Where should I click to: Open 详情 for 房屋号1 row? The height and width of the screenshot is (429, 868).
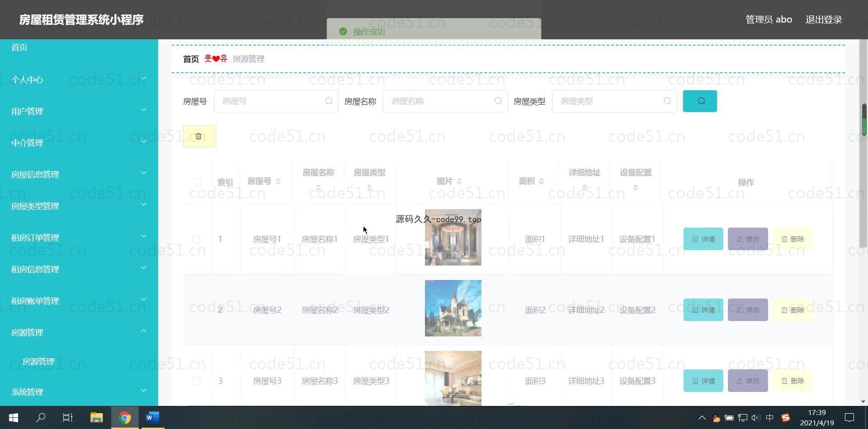click(703, 239)
